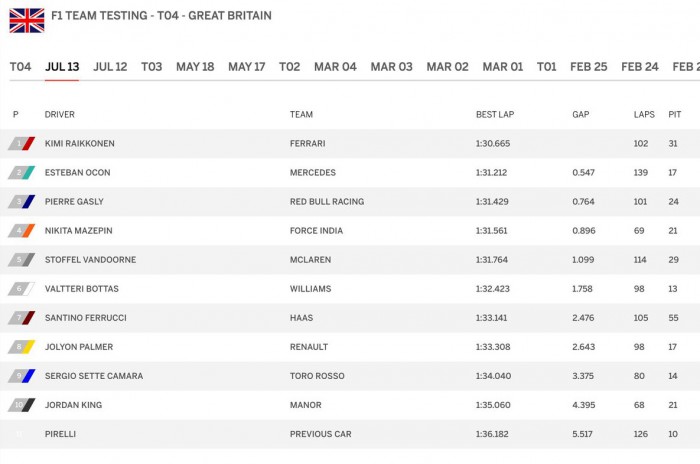Go to the MAR 04 tab
The height and width of the screenshot is (464, 700).
coord(335,67)
